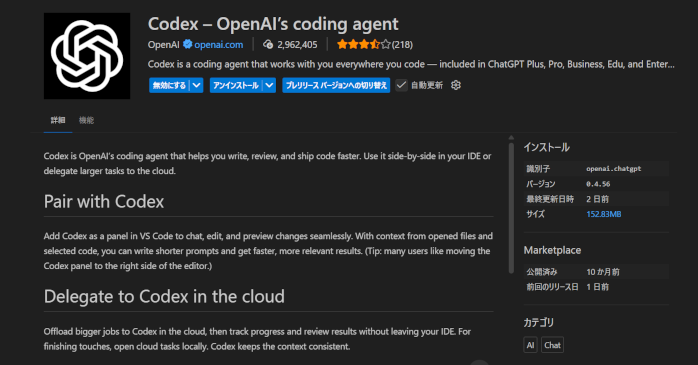Click the version 0.4.56 value
This screenshot has width=698, height=365.
point(598,184)
